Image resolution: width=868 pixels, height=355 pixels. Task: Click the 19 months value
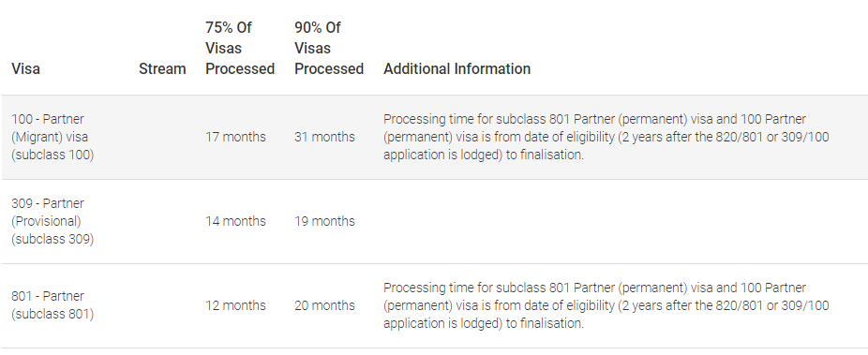324,221
